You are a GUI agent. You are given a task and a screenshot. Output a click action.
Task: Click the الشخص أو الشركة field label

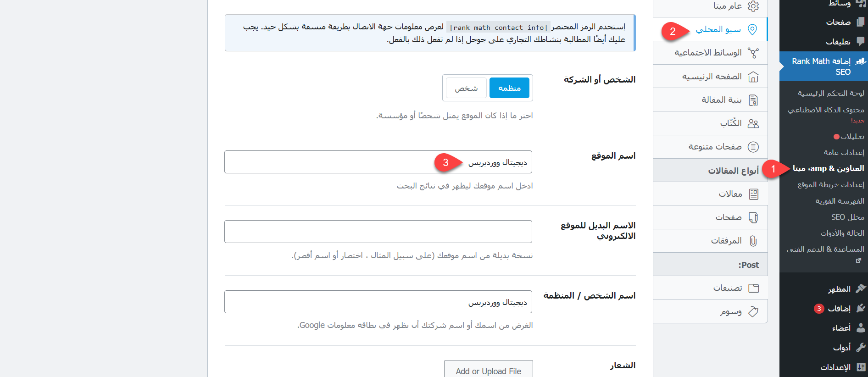[x=600, y=80]
